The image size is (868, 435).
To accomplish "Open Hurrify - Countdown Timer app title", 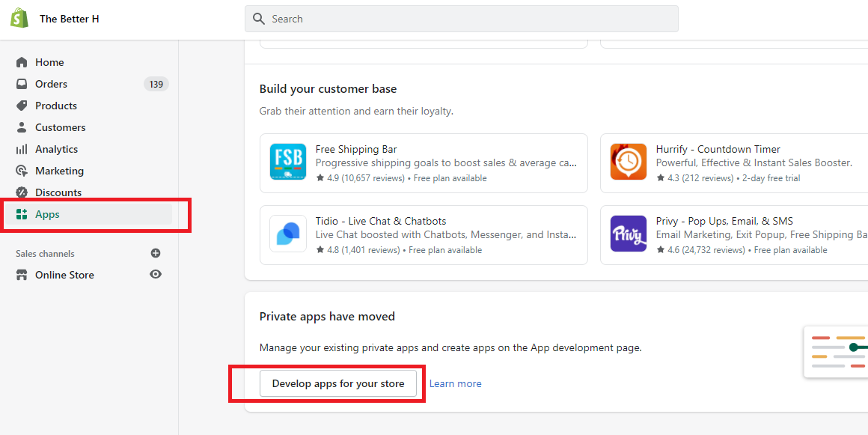I will pos(718,149).
